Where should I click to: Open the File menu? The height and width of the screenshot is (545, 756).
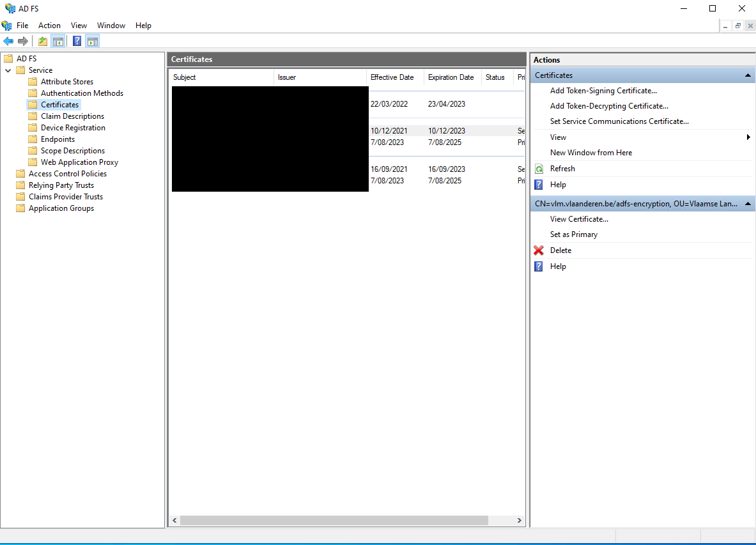click(22, 26)
